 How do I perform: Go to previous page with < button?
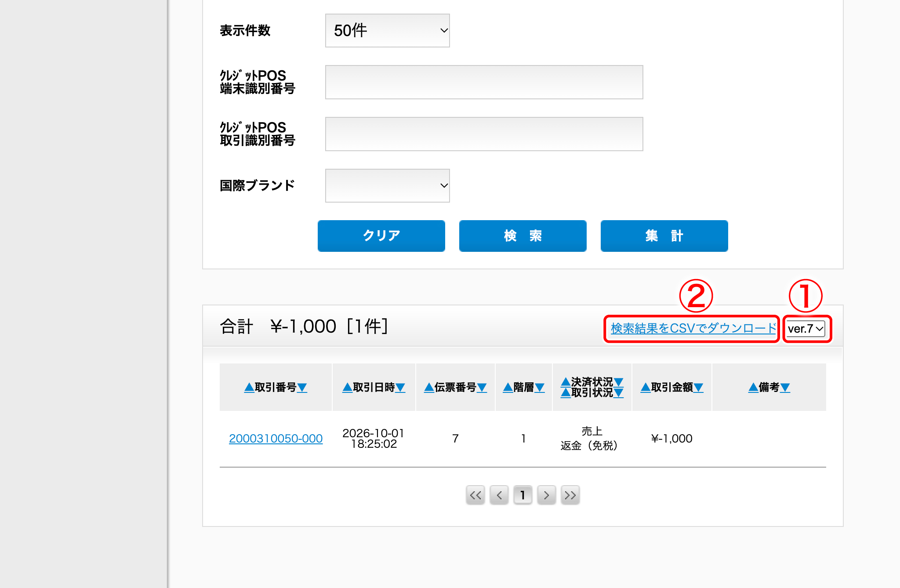click(x=499, y=495)
